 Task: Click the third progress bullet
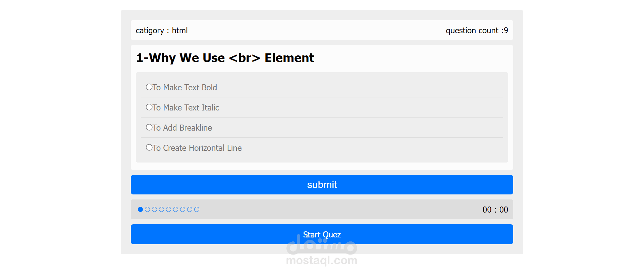click(x=154, y=210)
